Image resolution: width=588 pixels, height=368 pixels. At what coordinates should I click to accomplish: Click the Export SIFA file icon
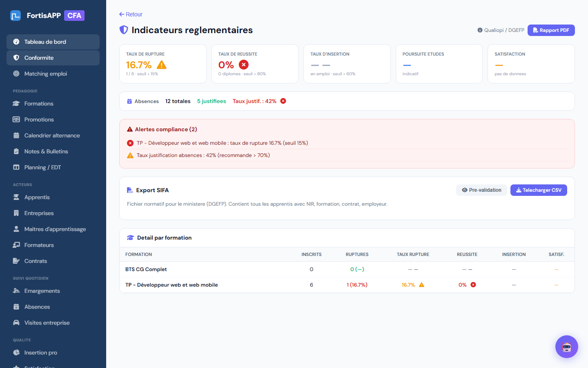tap(130, 190)
